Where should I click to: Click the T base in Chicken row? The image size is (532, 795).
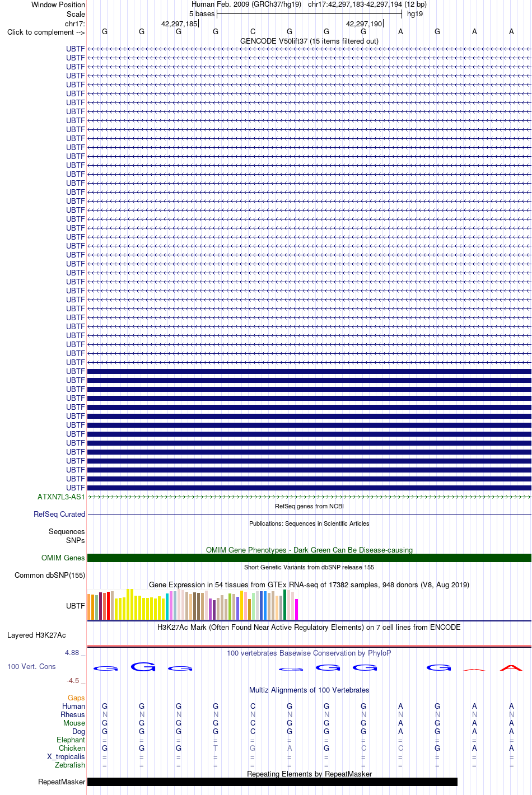216,748
